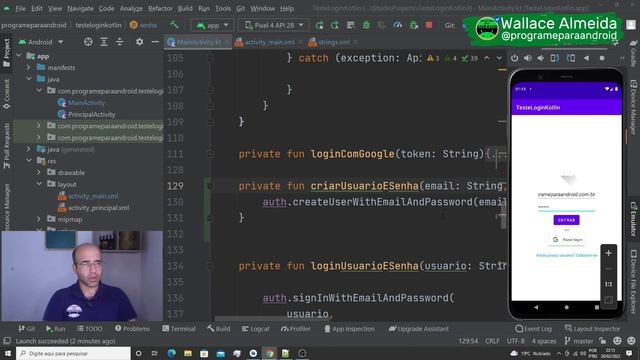
Task: Click emulator volume up icon
Action: click(x=528, y=58)
